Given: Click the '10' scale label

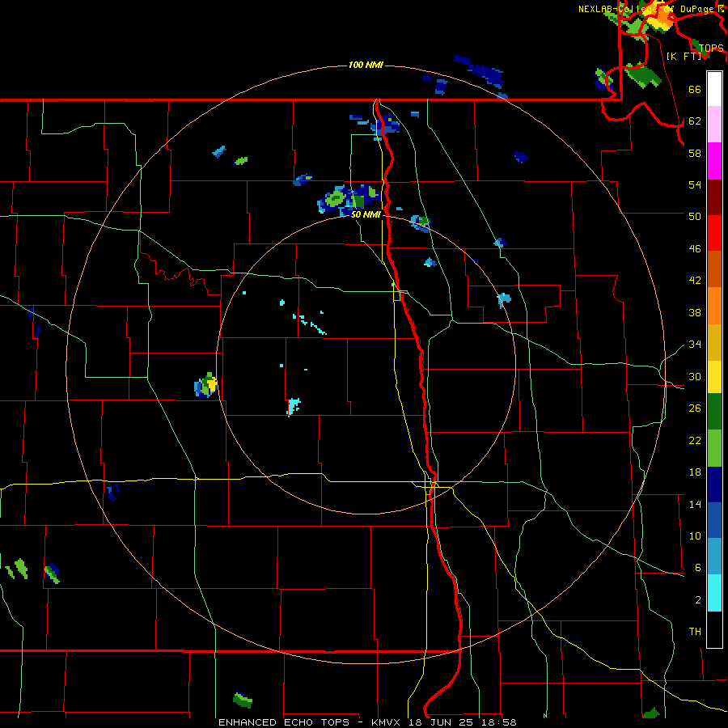Looking at the screenshot, I should click(x=695, y=536).
